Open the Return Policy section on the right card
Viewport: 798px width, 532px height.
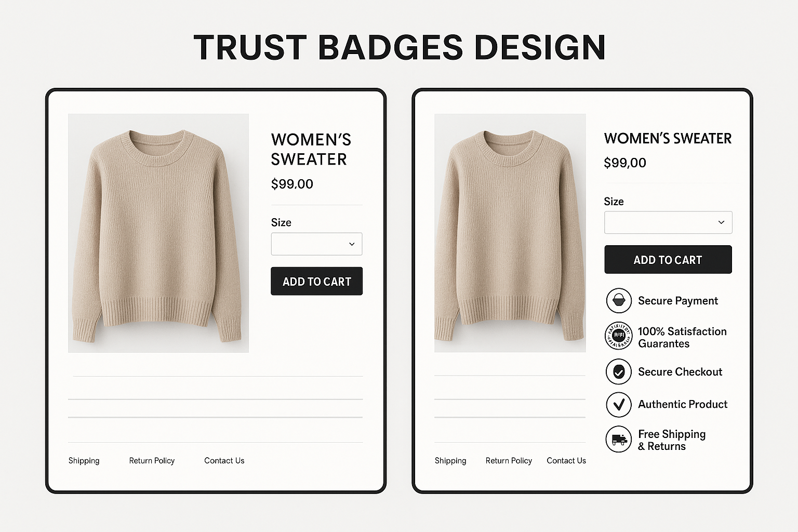[x=509, y=460]
